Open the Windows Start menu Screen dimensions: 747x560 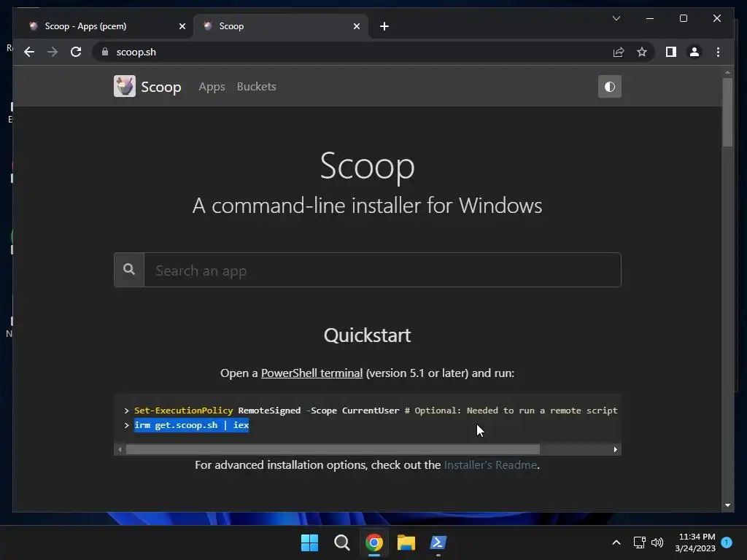[309, 542]
